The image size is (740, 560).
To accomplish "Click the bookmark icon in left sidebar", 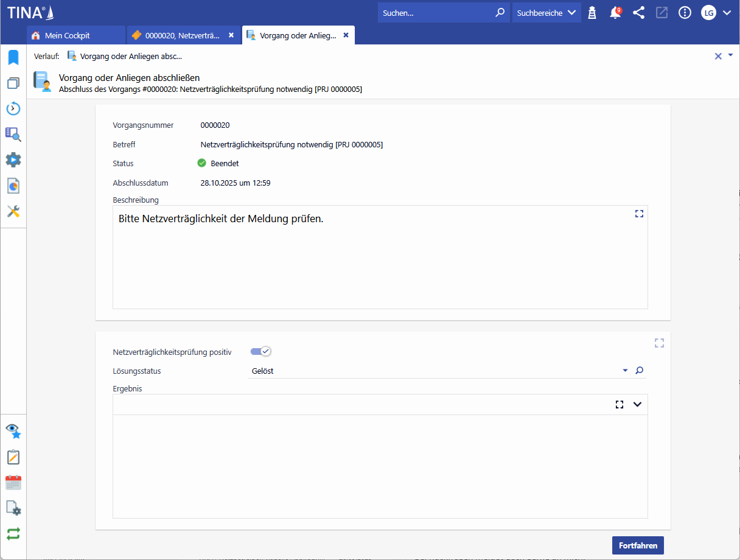I will [x=13, y=58].
